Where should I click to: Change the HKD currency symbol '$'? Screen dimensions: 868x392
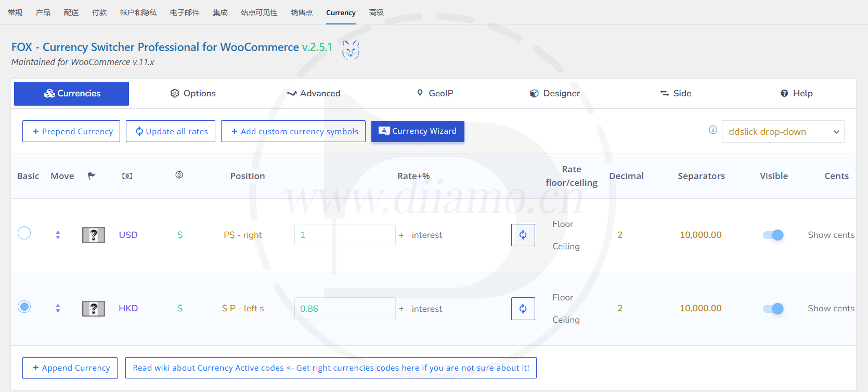tap(180, 308)
